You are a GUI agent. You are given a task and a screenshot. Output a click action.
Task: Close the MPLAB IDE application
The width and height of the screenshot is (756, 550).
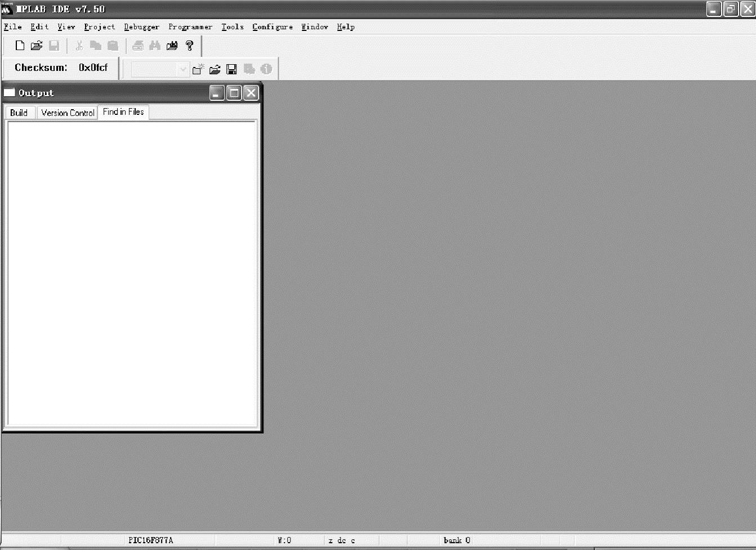(x=748, y=9)
